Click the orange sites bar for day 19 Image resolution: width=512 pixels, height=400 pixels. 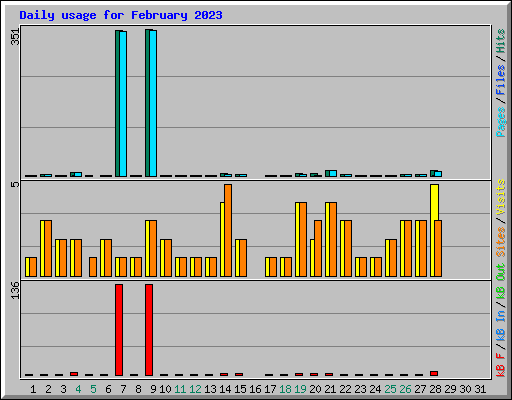coord(303,239)
